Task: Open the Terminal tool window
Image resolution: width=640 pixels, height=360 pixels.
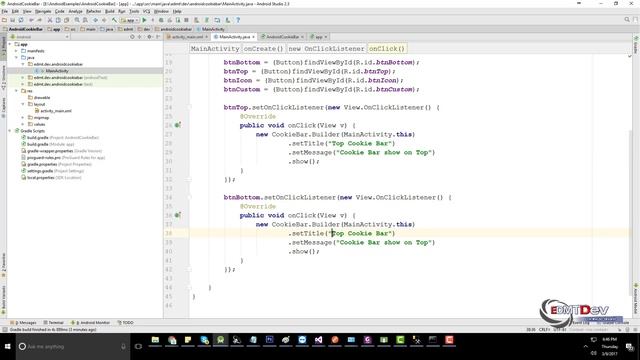Action: pos(54,322)
